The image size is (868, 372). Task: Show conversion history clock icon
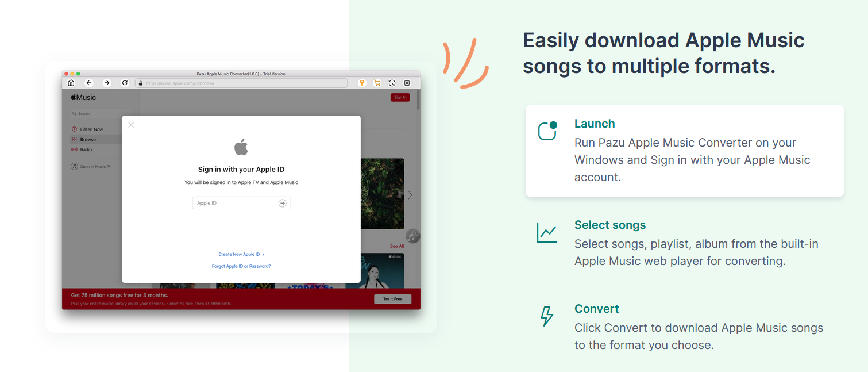[x=392, y=83]
